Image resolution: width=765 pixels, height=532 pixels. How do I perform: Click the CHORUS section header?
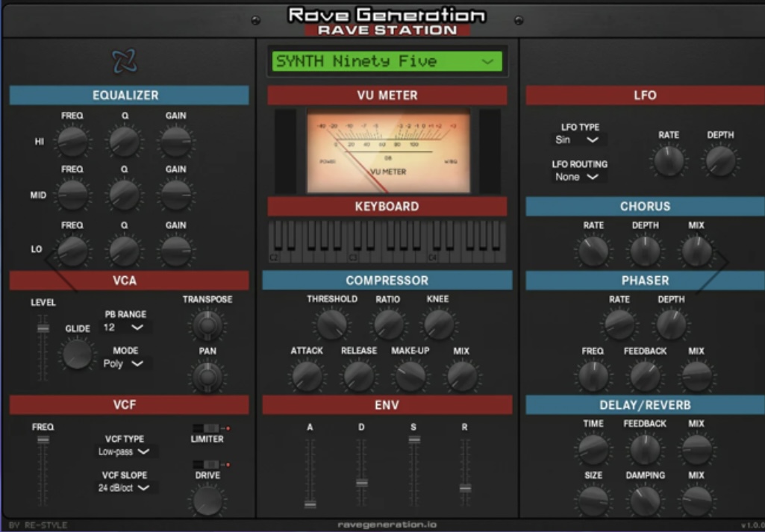(645, 206)
